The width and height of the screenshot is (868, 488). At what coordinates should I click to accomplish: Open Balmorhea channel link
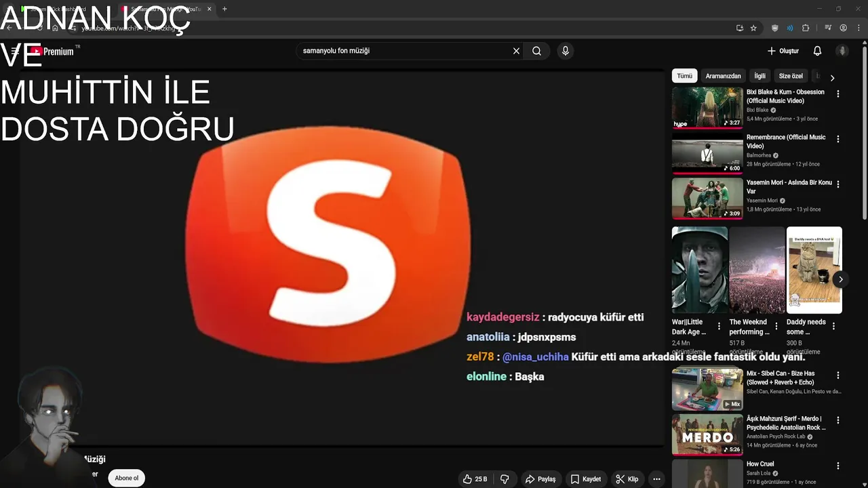pos(759,155)
